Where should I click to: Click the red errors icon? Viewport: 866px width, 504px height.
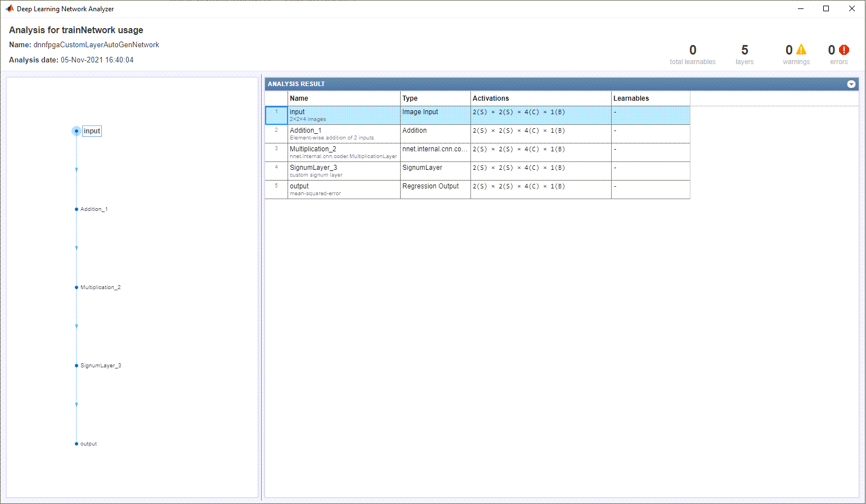(843, 50)
